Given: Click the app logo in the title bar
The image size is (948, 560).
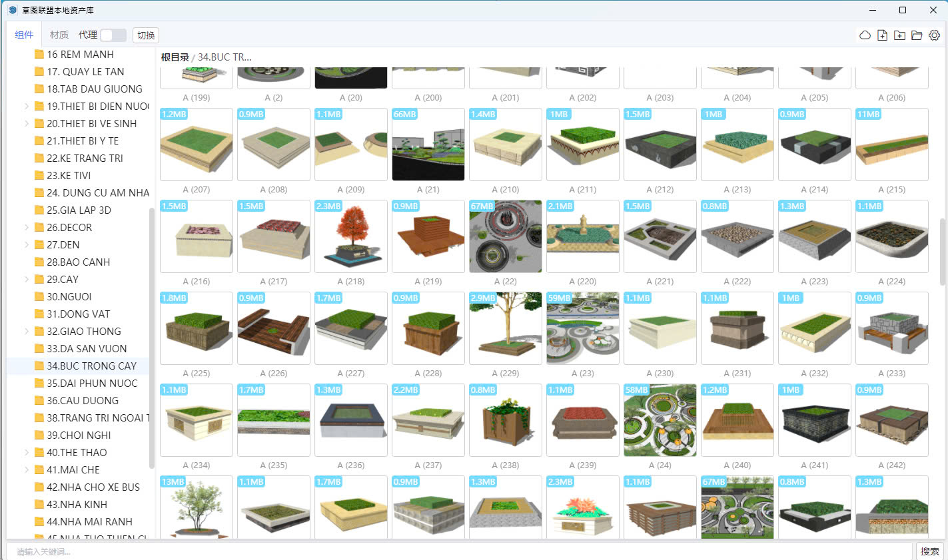Looking at the screenshot, I should pos(13,10).
